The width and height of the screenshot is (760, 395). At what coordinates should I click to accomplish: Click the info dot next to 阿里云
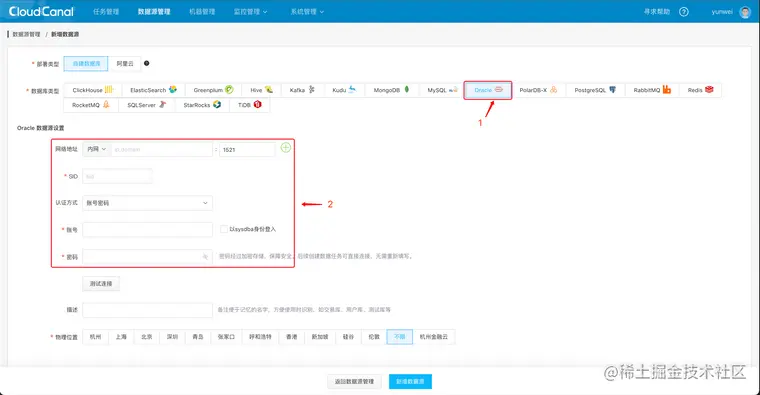pyautogui.click(x=146, y=63)
